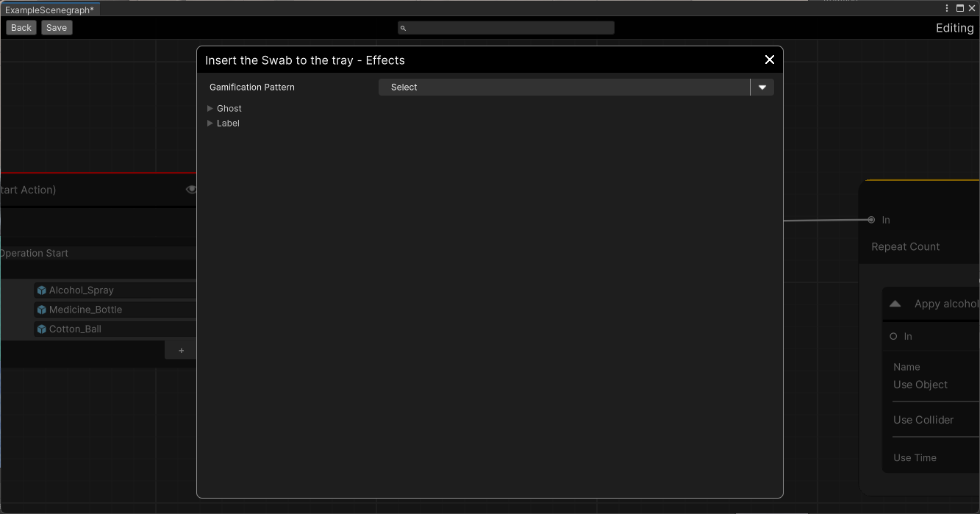Open the window three-dot options menu
The height and width of the screenshot is (514, 980).
click(947, 8)
